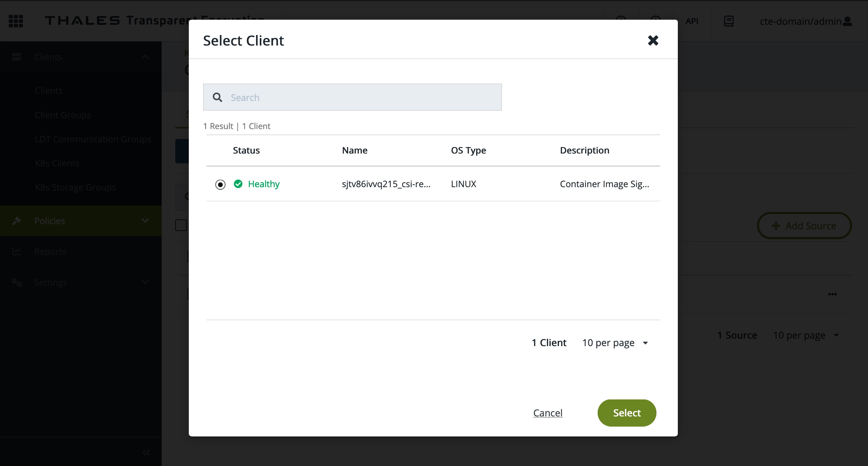The image size is (868, 466).
Task: Click the search magnifier icon
Action: pyautogui.click(x=217, y=97)
